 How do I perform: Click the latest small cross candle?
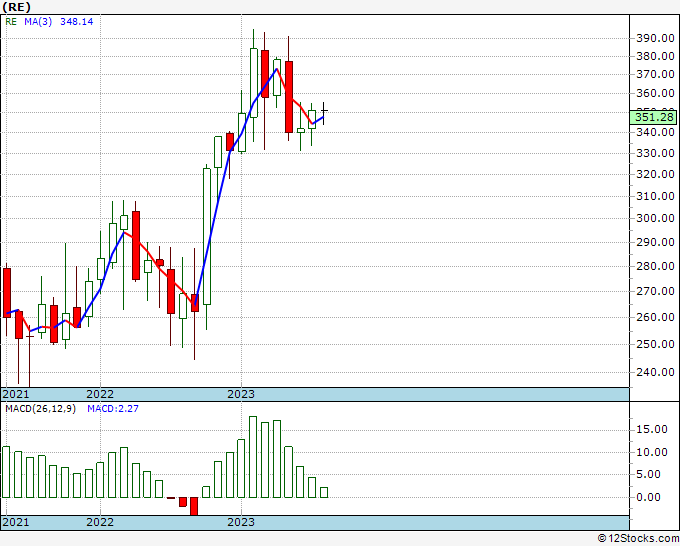click(324, 111)
